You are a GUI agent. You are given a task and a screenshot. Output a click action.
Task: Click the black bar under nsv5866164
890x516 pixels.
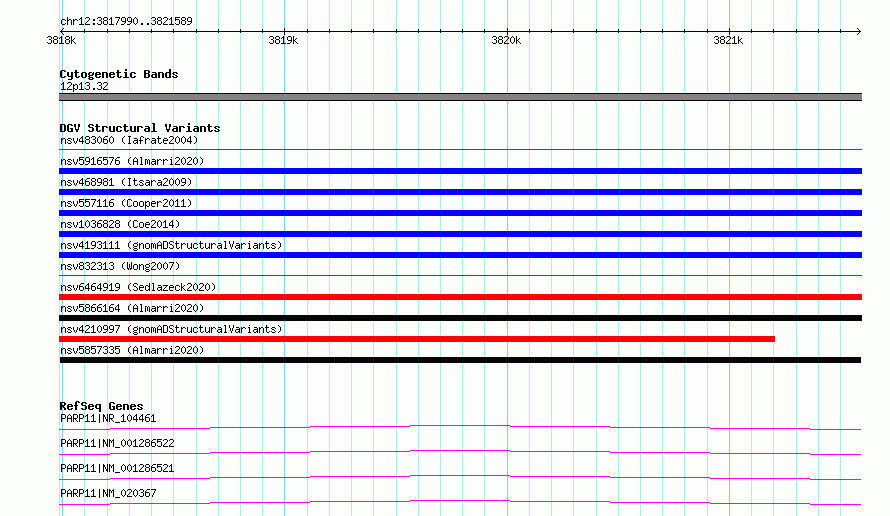click(x=460, y=318)
